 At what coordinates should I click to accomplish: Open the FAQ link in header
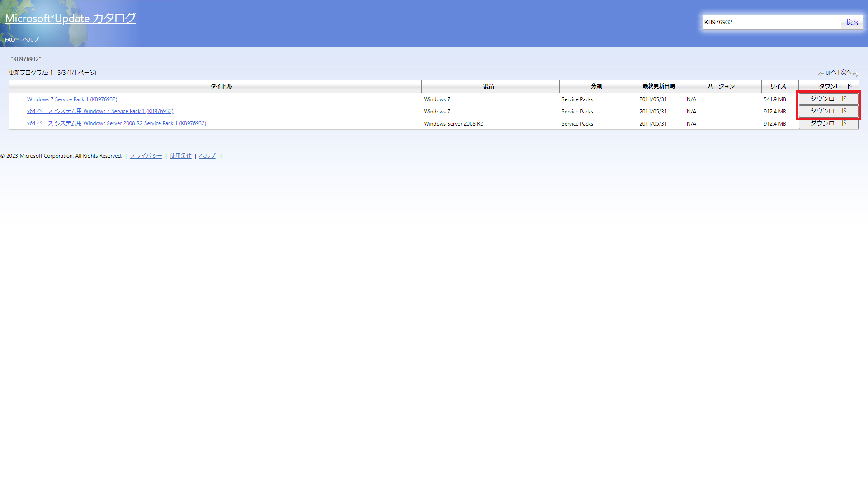coord(10,40)
